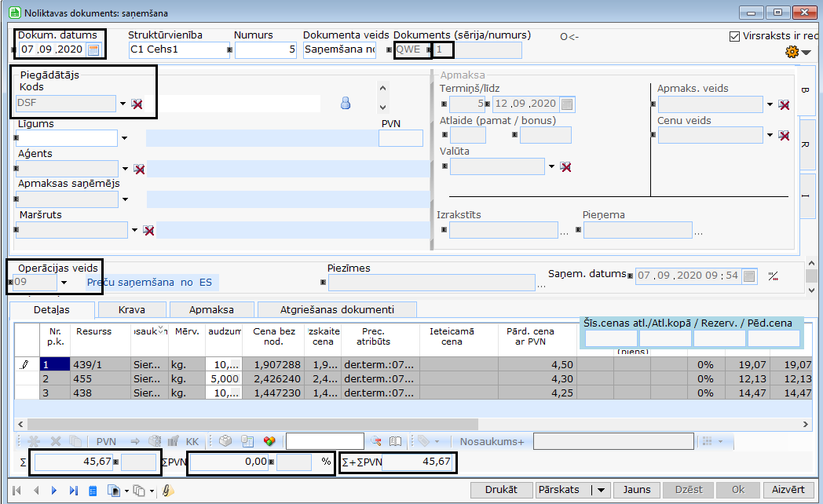
Task: Expand the Līgums dropdown arrow
Action: [124, 138]
